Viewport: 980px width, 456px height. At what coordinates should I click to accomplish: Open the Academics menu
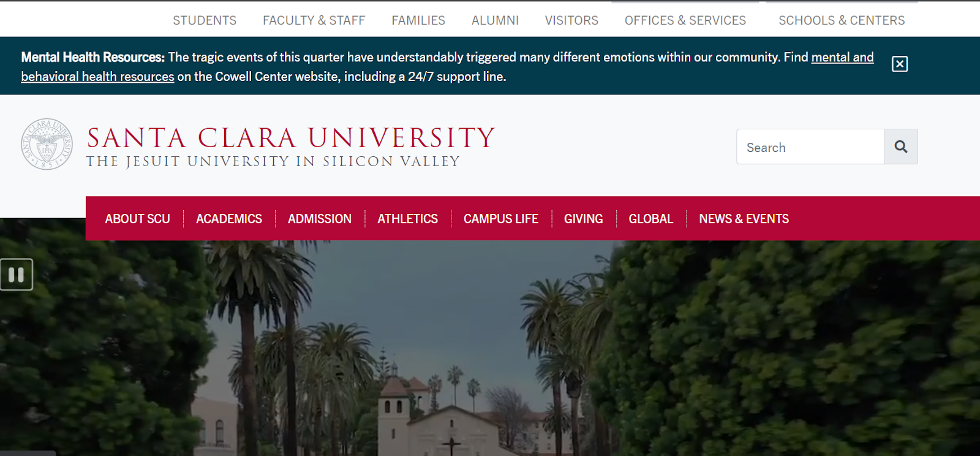click(x=229, y=219)
